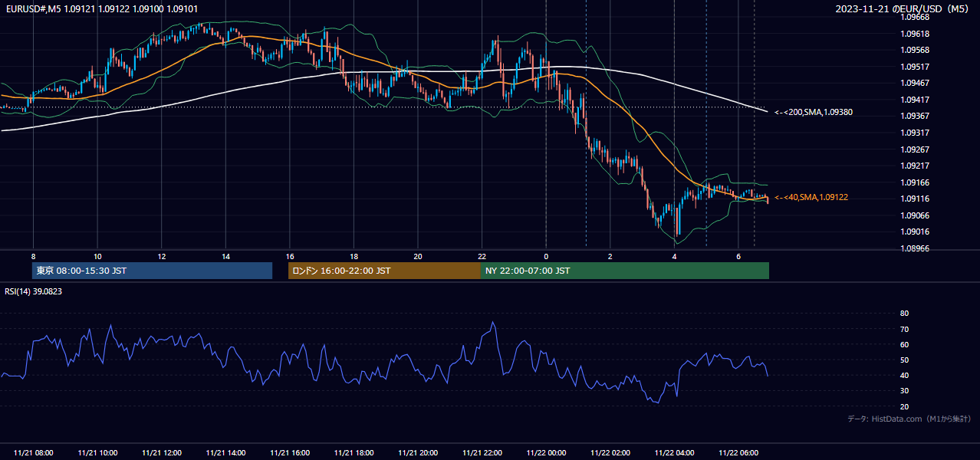Click the 11/21 16:00 time label
Image resolution: width=980 pixels, height=460 pixels.
pos(290,453)
